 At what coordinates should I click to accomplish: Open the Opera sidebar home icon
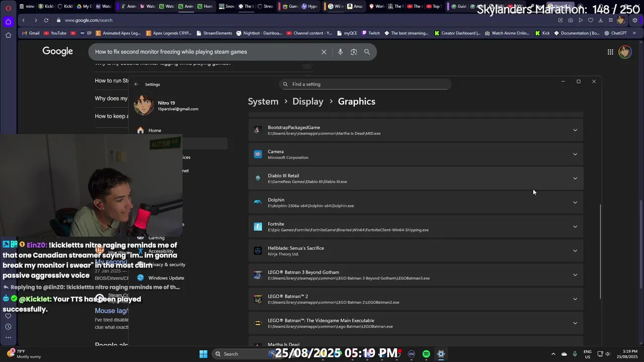(8, 22)
